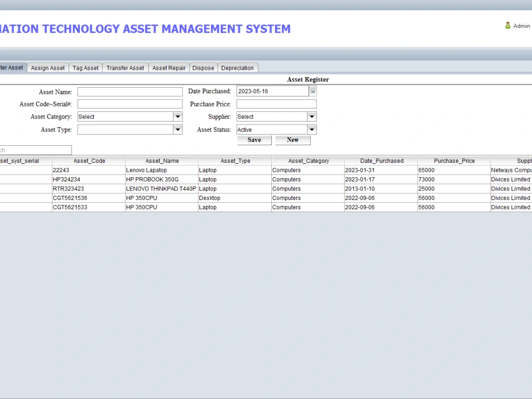This screenshot has height=399, width=532.
Task: Click the search box above the table
Action: pos(36,149)
